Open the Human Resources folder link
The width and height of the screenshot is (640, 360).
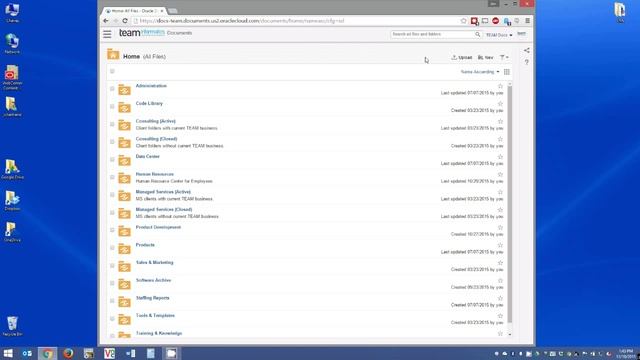click(x=155, y=174)
